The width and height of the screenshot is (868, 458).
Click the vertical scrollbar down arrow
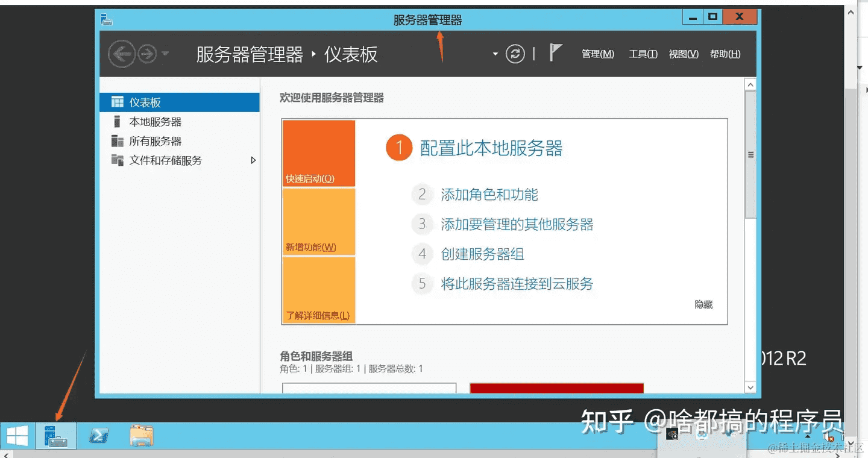tap(750, 387)
